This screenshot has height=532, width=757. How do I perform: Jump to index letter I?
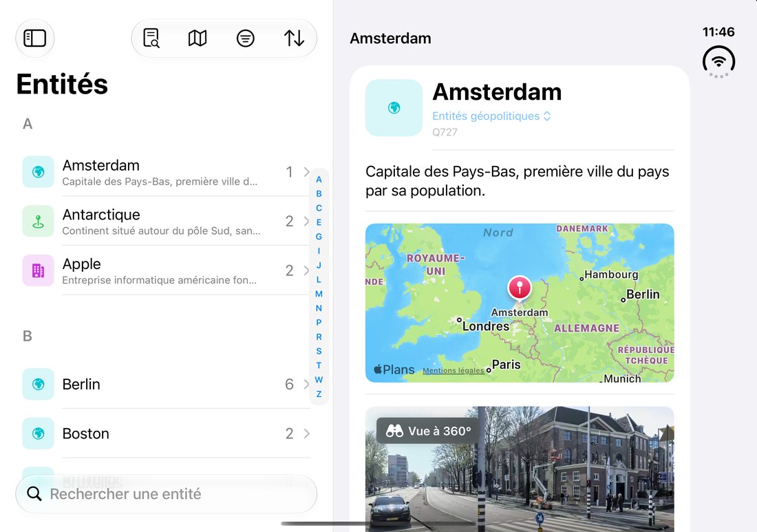(x=319, y=251)
